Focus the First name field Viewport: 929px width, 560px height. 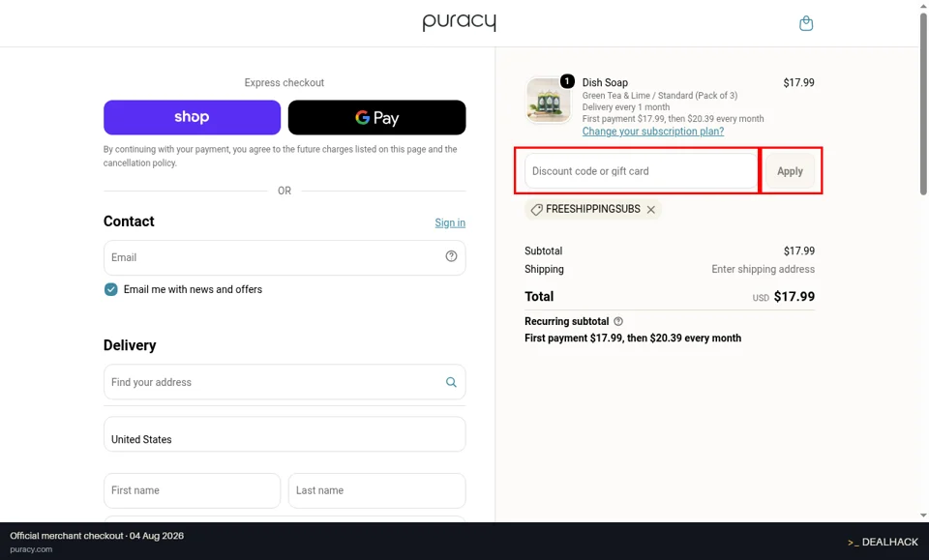point(192,490)
